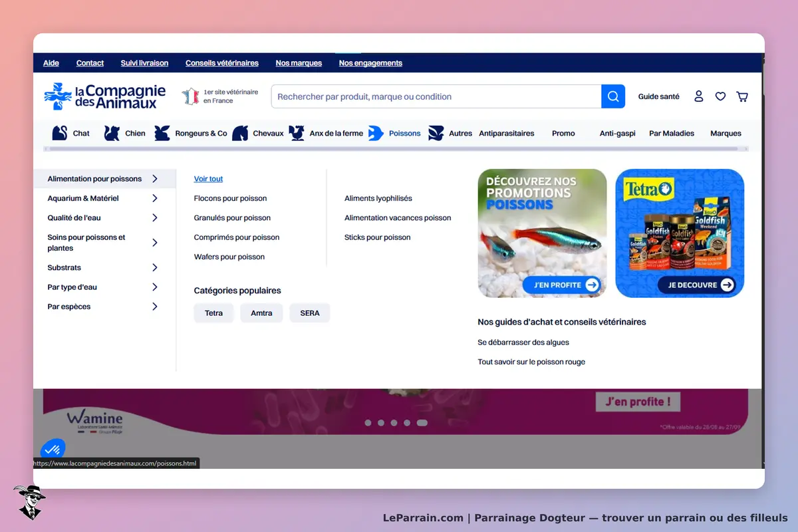Click the J'en profite ! banner button

pos(638,402)
